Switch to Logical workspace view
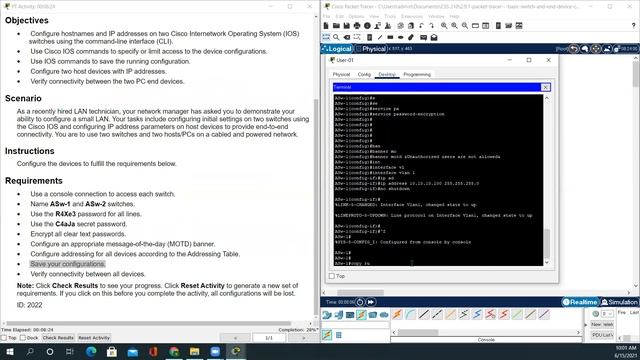This screenshot has width=640, height=360. [x=337, y=49]
